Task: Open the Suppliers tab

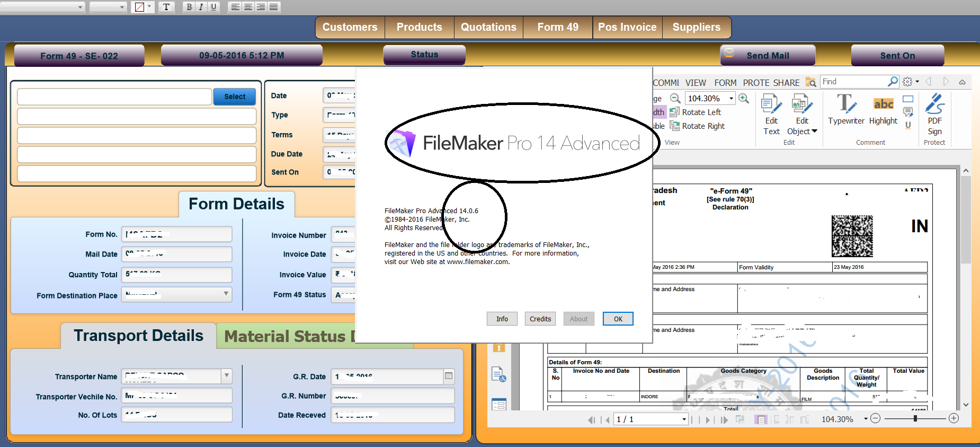Action: [x=696, y=27]
